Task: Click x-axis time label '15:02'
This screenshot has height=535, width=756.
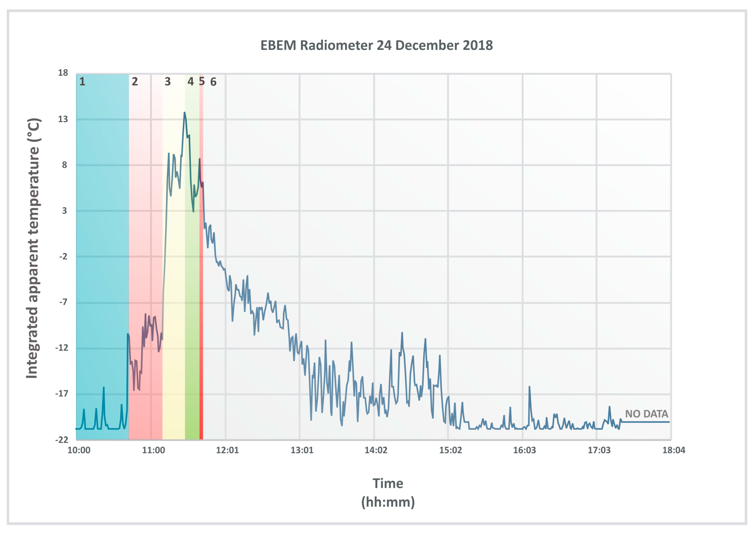Action: click(x=450, y=450)
